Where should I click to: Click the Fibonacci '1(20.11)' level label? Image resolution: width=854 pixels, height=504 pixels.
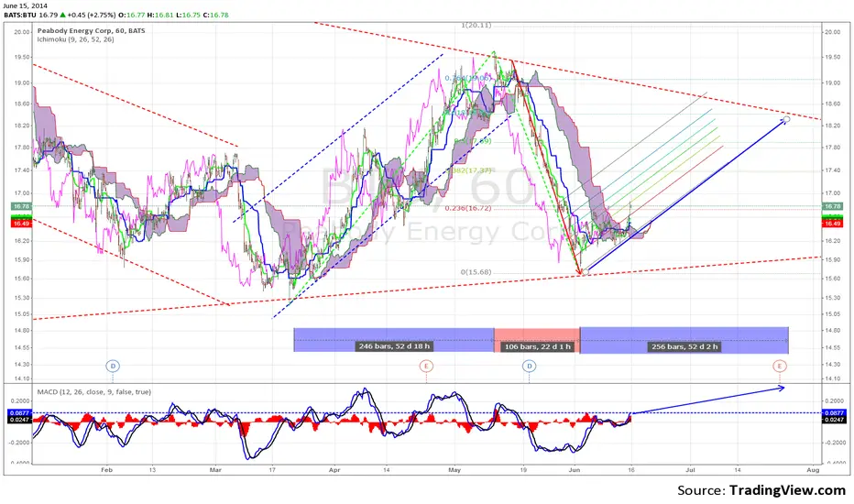476,25
